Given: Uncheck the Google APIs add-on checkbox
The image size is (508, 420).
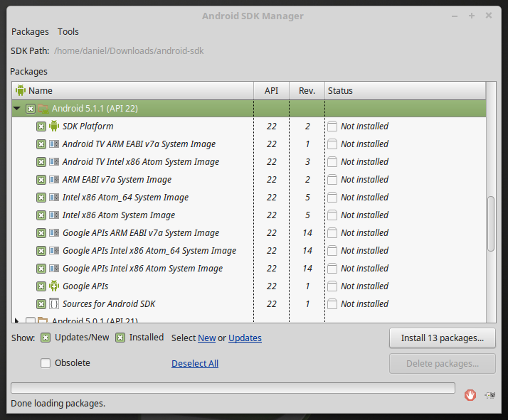Looking at the screenshot, I should click(x=41, y=286).
